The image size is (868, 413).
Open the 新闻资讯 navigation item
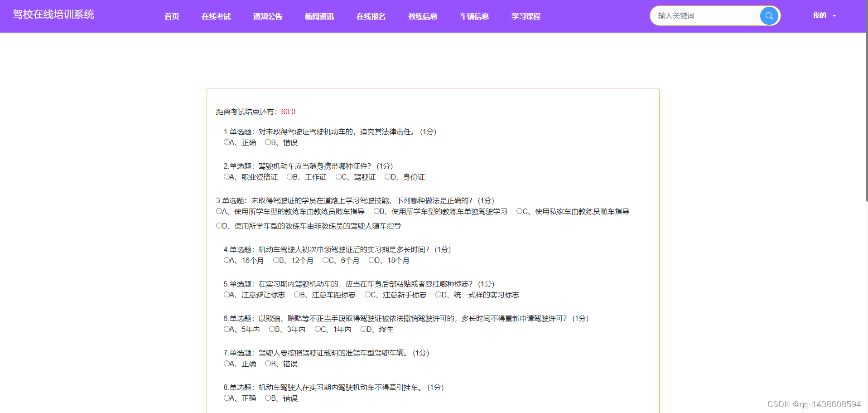coord(319,16)
